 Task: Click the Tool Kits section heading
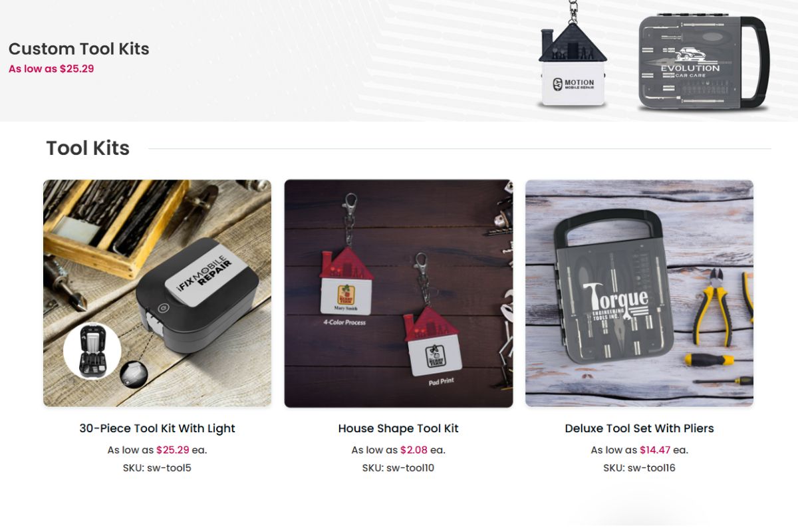pyautogui.click(x=88, y=148)
